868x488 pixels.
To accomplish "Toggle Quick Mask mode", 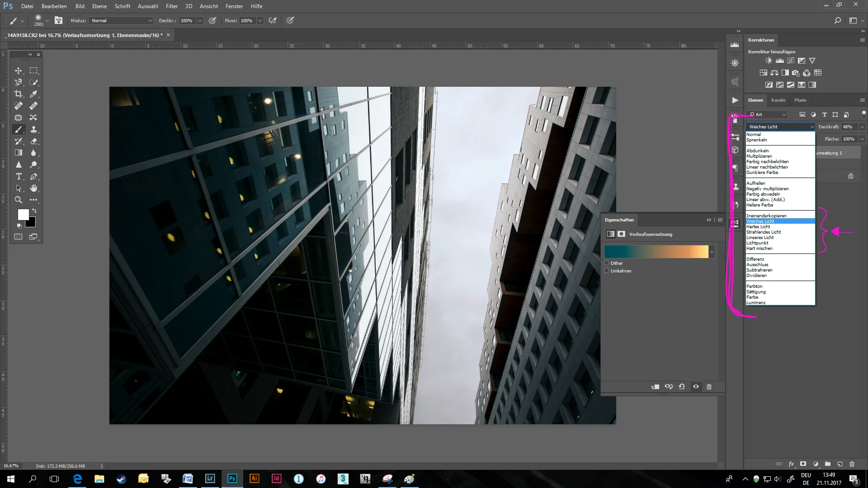I will pos(19,236).
